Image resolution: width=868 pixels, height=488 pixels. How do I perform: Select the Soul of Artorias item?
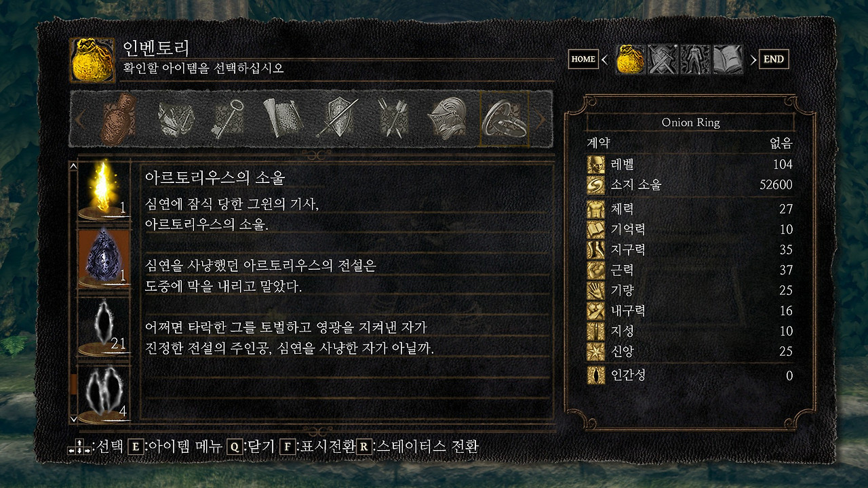105,191
